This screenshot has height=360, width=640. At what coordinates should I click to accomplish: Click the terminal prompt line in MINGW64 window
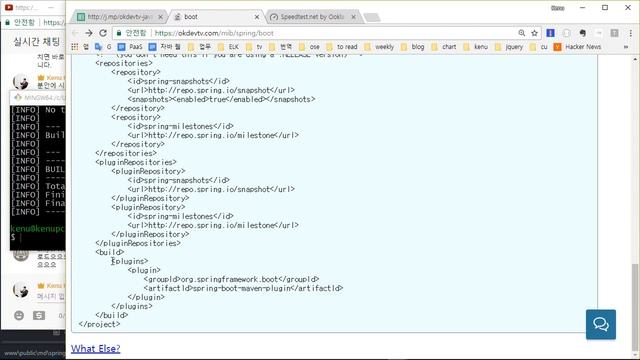(38, 237)
